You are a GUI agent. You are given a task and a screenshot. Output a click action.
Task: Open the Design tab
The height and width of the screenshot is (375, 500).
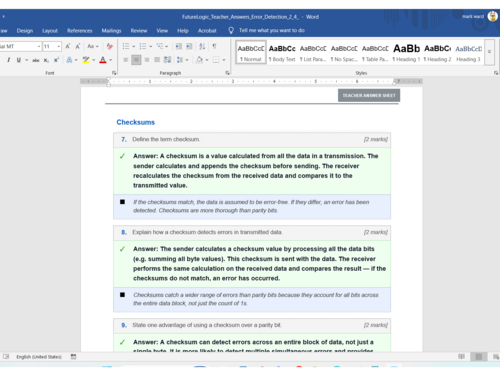(25, 31)
